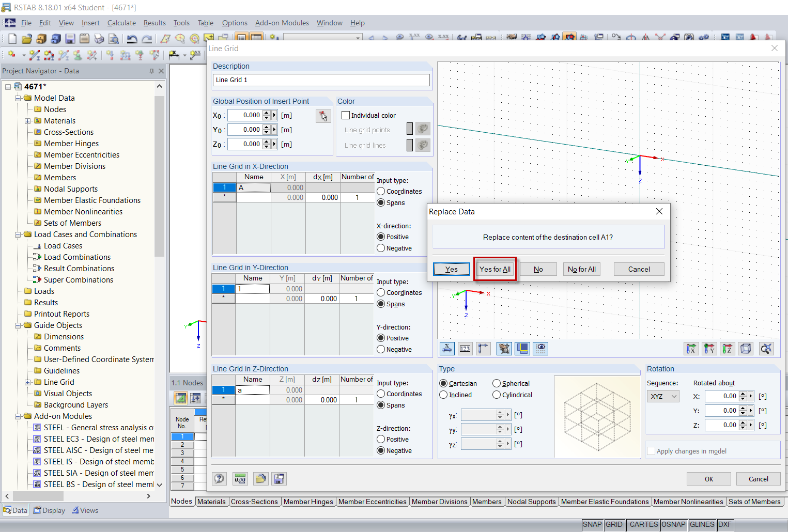Expand the Line Grid tree node

28,382
